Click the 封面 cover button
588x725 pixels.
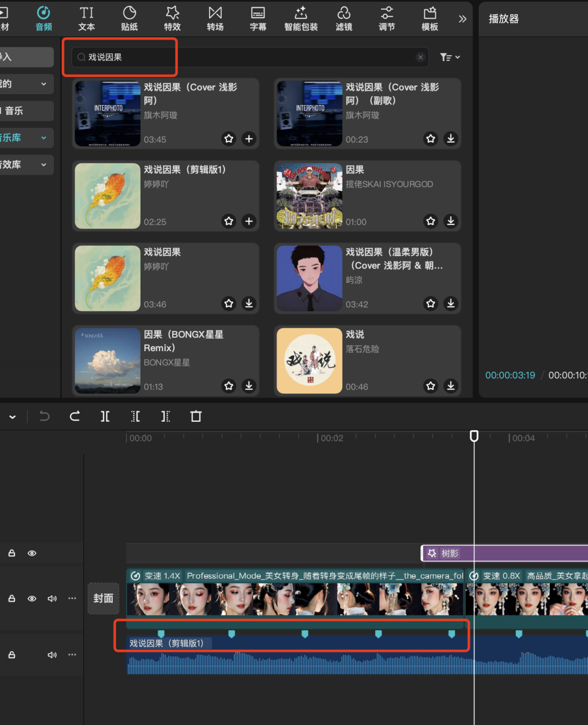click(x=103, y=598)
